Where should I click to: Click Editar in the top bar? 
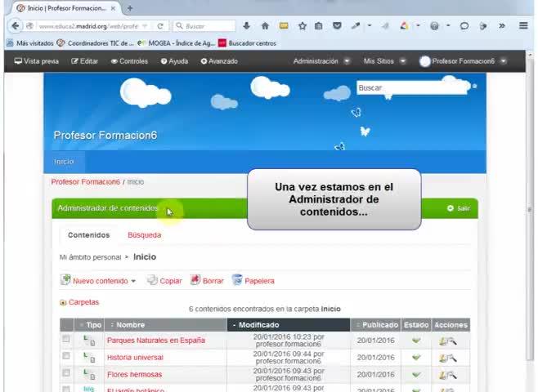click(x=85, y=61)
